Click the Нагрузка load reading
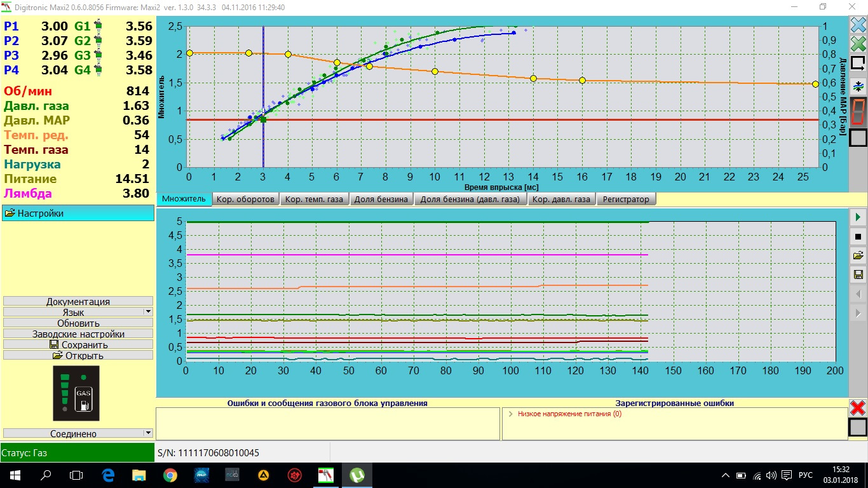Screen dimensions: 868x488 point(77,164)
